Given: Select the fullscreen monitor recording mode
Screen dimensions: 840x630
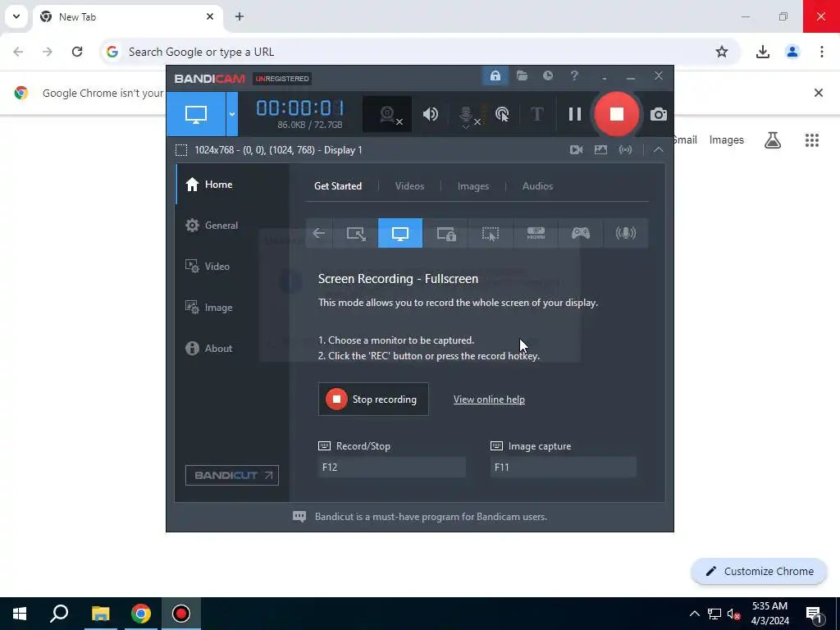Looking at the screenshot, I should (400, 233).
